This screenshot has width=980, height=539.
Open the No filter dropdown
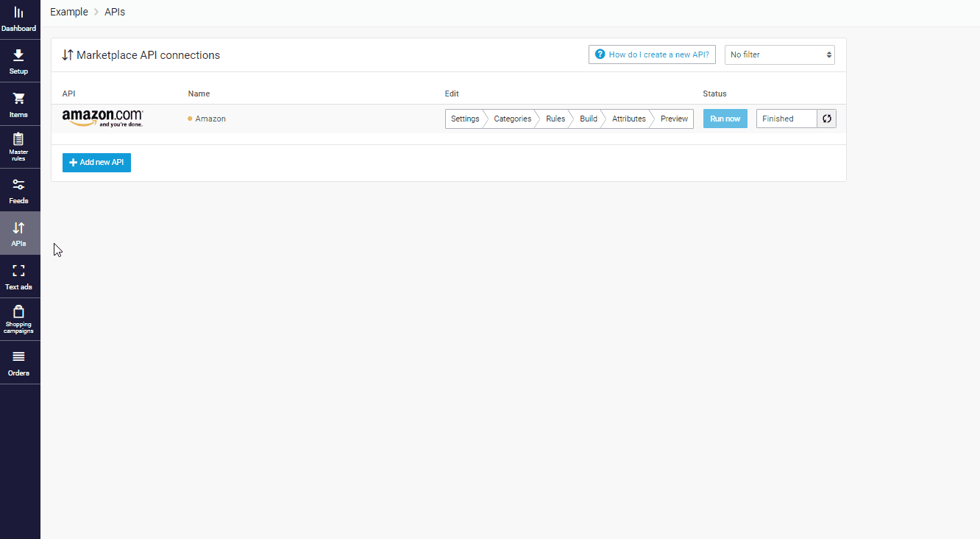[x=780, y=54]
